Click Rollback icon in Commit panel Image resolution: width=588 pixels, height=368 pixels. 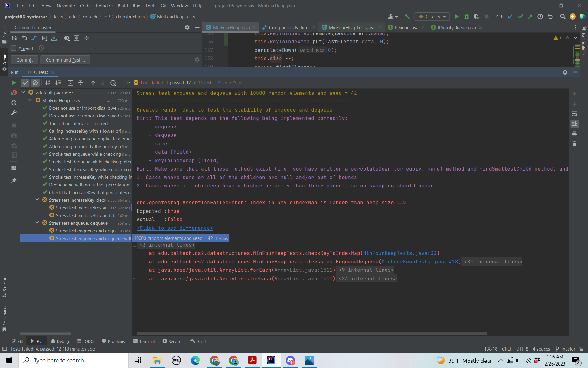pos(24,38)
